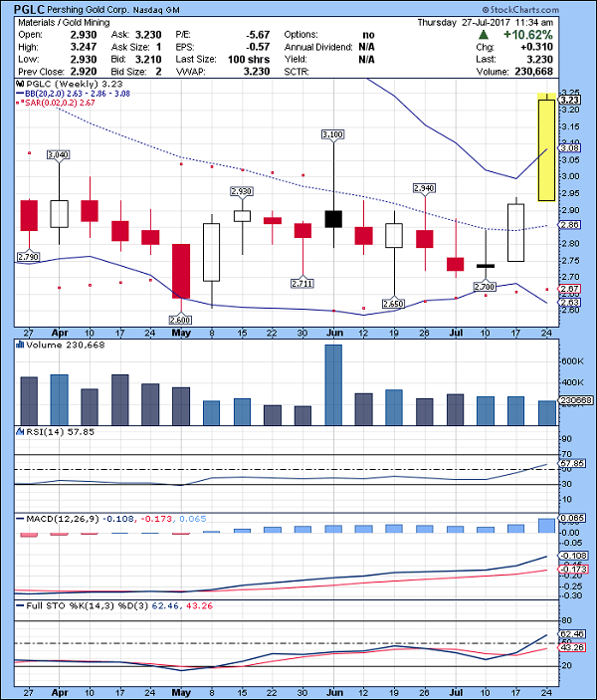Click the Chg value +0.310
The image size is (597, 700).
[x=536, y=47]
